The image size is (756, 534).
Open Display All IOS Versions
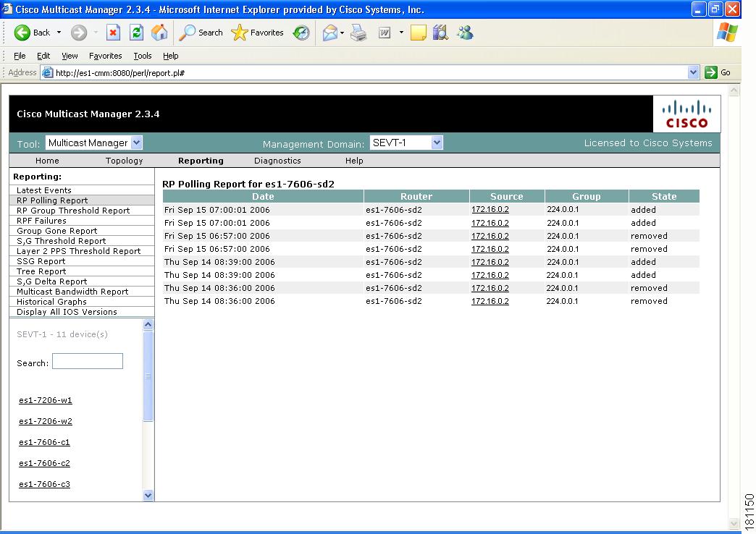click(x=67, y=312)
